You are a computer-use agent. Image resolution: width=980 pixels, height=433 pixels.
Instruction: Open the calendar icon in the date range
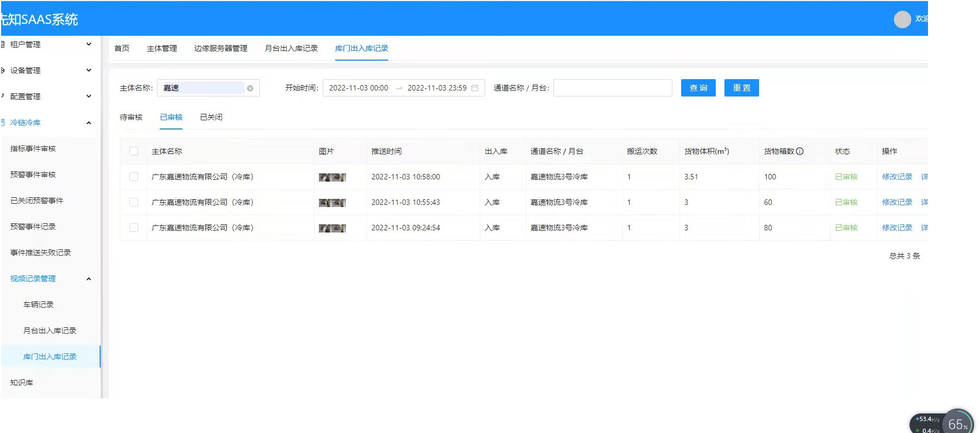[475, 88]
